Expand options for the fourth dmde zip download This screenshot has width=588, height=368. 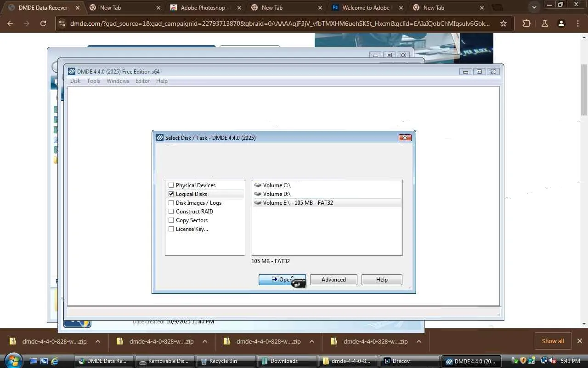[x=419, y=341]
